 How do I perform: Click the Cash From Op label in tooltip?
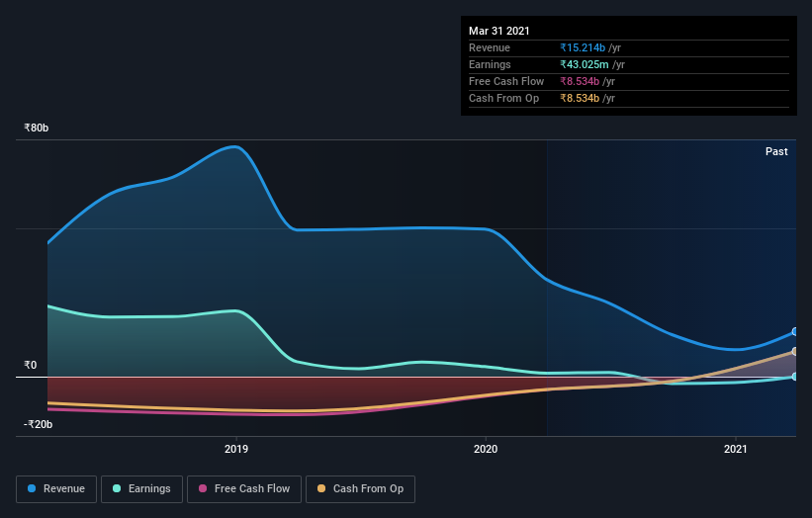[503, 98]
